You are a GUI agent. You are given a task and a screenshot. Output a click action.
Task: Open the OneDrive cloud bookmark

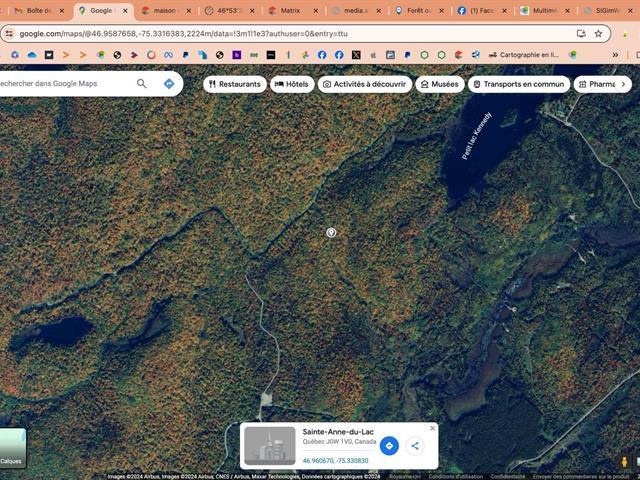click(32, 55)
